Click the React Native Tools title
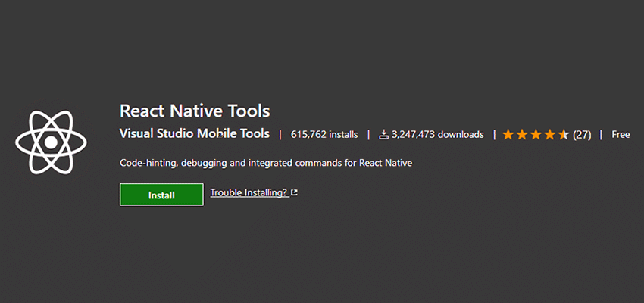The width and height of the screenshot is (644, 303). pyautogui.click(x=195, y=111)
